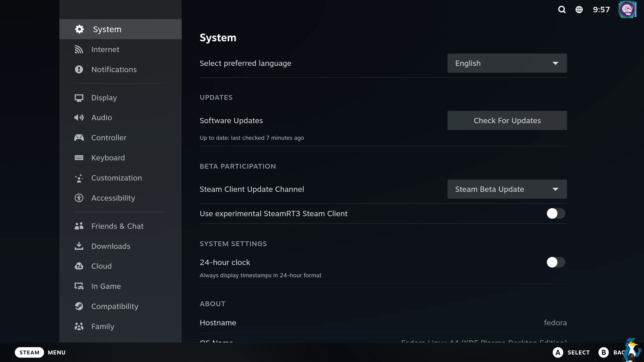Click the Family group icon
The image size is (644, 362).
point(79,326)
